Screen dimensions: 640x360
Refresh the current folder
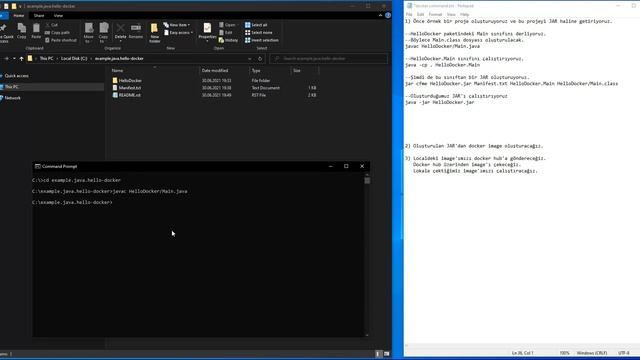point(260,59)
